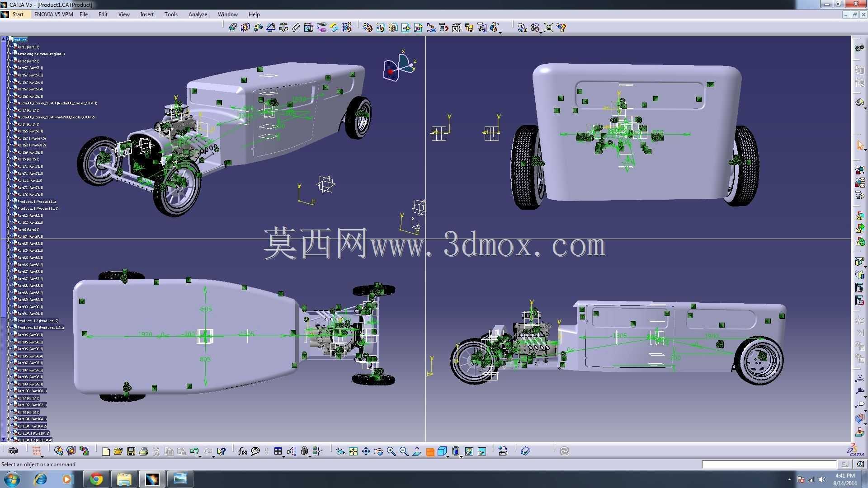Viewport: 868px width, 488px height.
Task: Click the Manipulation tool icon
Action: (x=522, y=28)
